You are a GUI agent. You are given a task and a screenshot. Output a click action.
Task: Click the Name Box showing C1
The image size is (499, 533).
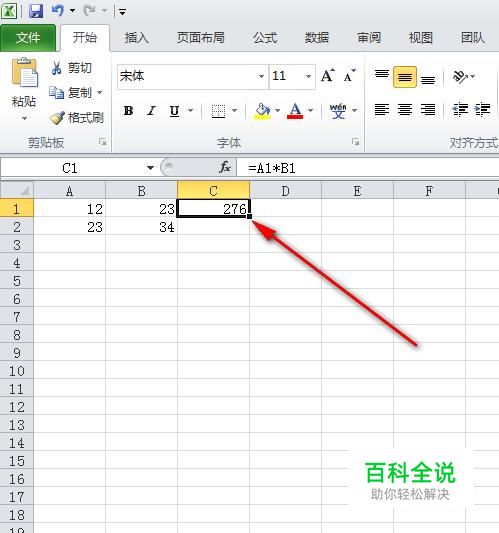[70, 168]
